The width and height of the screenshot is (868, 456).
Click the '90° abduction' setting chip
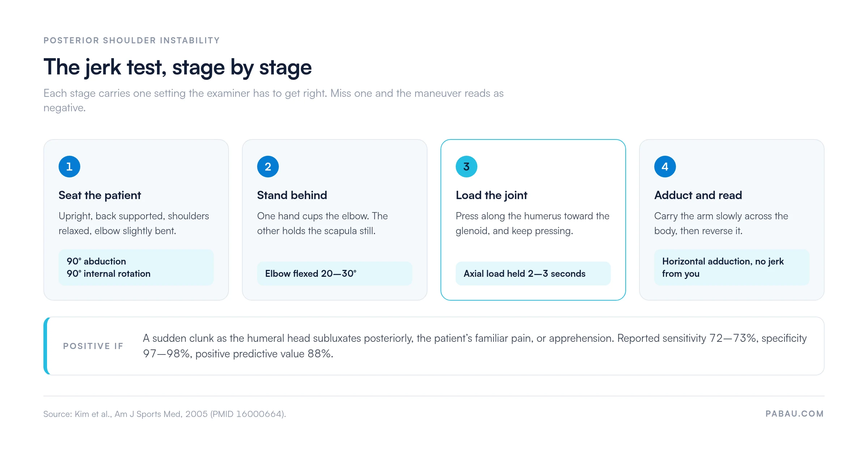[136, 267]
